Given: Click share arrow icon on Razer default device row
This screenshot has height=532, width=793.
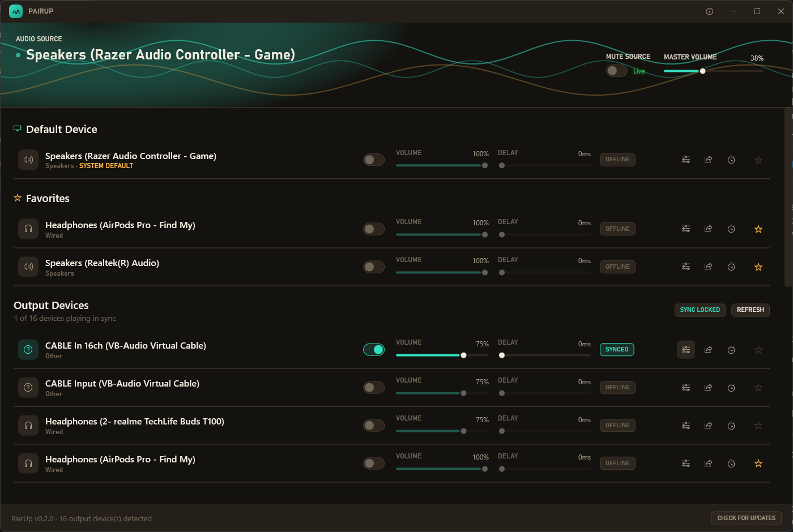Looking at the screenshot, I should pos(708,160).
